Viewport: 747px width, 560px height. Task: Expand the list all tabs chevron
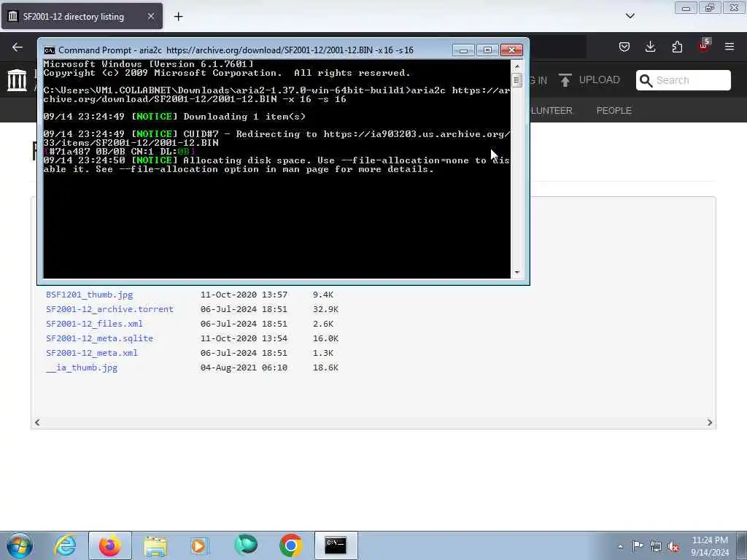point(630,16)
